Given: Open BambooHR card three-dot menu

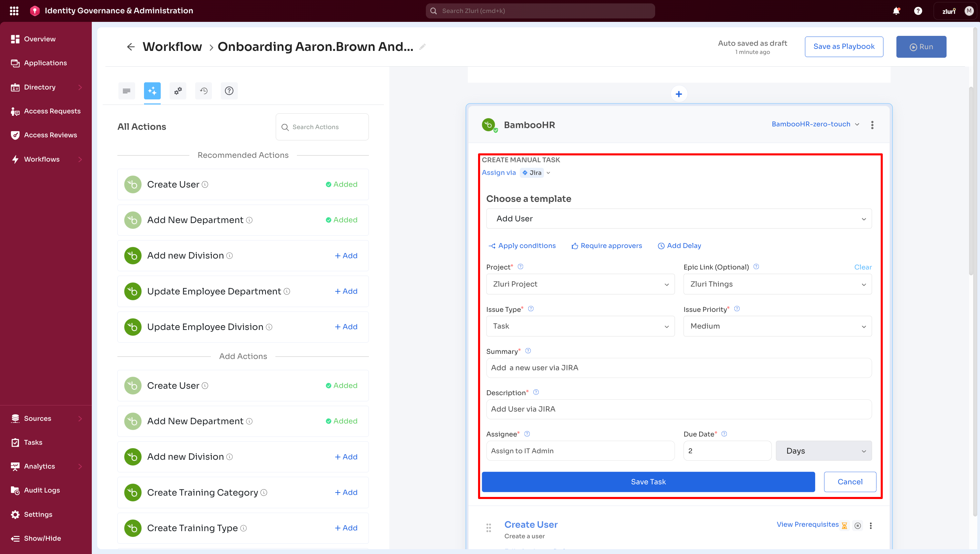Looking at the screenshot, I should (872, 125).
